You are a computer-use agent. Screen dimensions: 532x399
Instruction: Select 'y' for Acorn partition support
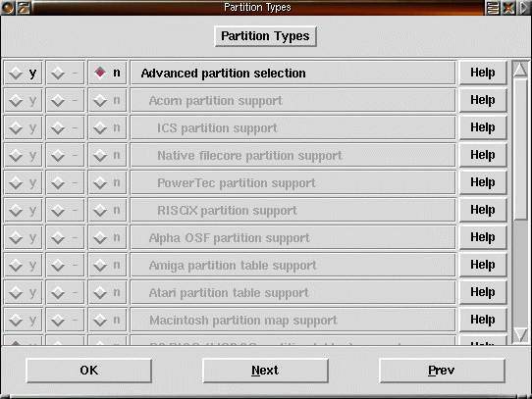coord(24,100)
